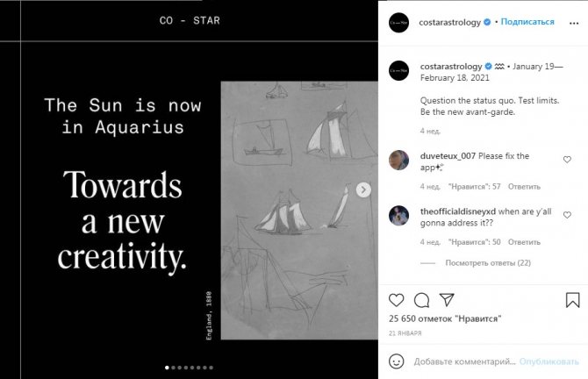Image resolution: width=588 pixels, height=379 pixels.
Task: Reply to duveteux_007 via Ответить
Action: click(x=524, y=186)
